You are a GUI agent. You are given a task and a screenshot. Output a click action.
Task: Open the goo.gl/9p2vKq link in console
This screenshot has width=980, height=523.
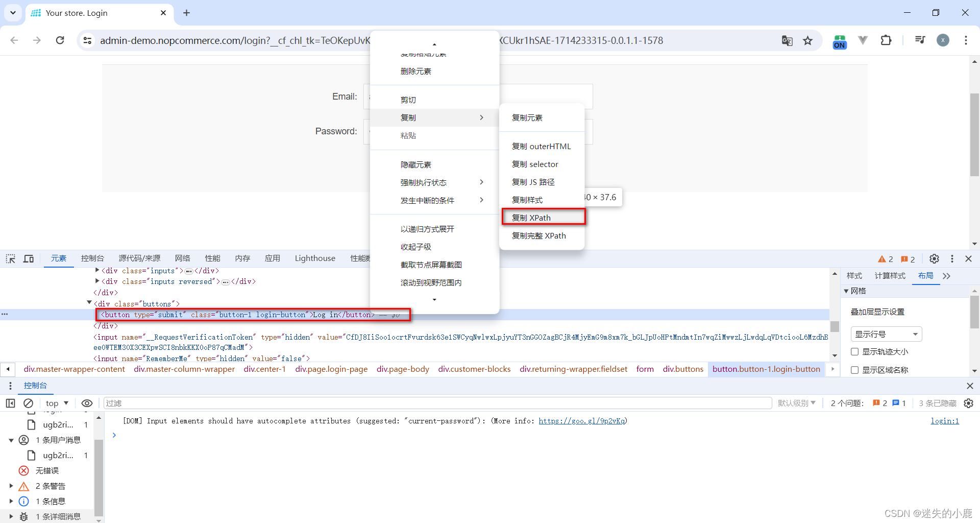(581, 421)
